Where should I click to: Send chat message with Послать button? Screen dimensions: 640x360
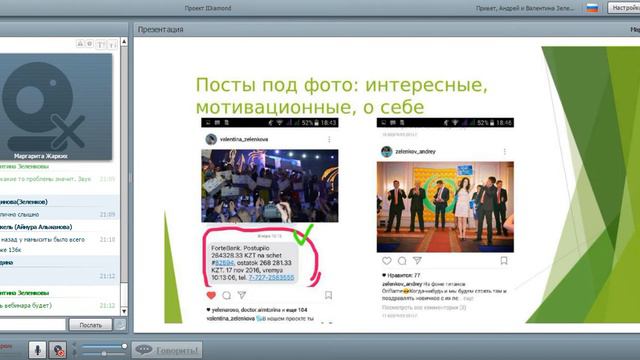click(x=90, y=325)
